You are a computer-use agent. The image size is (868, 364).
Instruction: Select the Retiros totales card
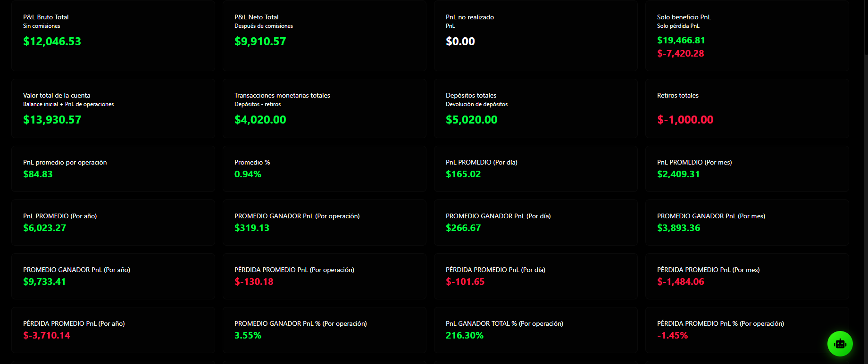coord(747,108)
